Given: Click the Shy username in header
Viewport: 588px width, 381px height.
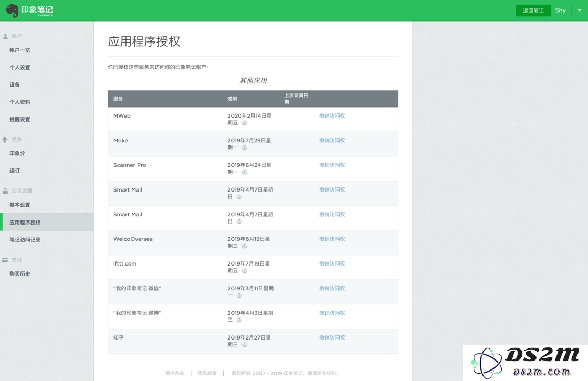Looking at the screenshot, I should [x=560, y=10].
